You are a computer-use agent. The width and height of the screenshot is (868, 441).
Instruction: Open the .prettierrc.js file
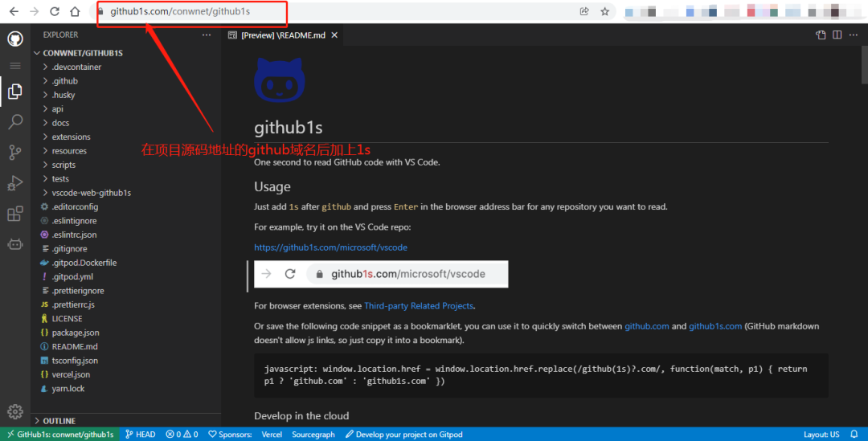coord(127,304)
